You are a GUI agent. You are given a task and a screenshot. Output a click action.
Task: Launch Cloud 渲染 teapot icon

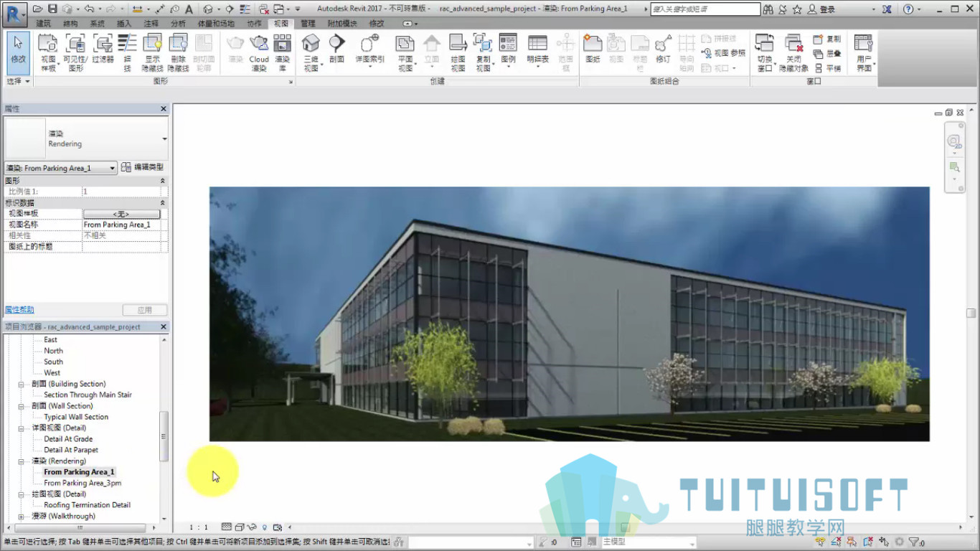259,53
